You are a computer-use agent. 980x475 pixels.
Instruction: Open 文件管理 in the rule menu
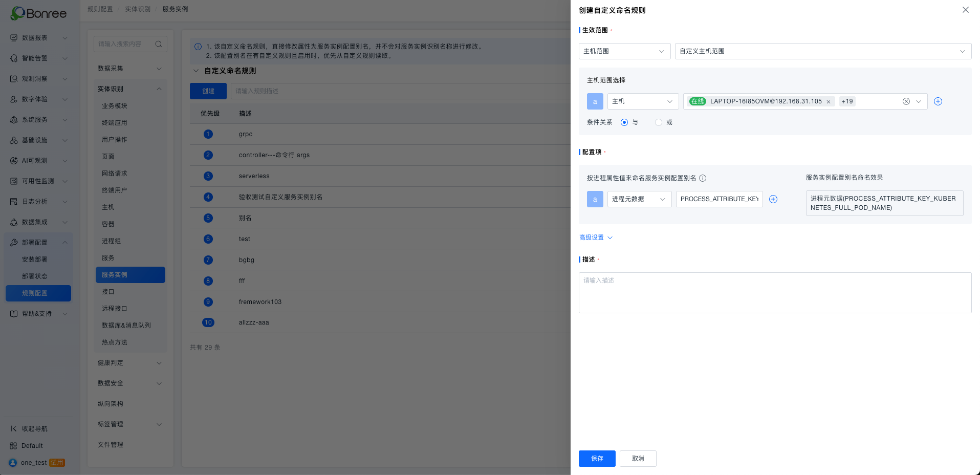pos(130,445)
